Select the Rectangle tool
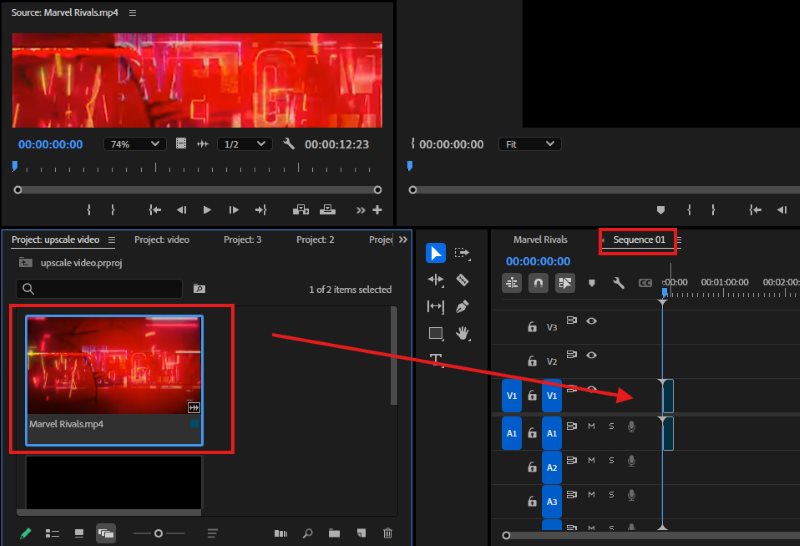 pos(436,333)
